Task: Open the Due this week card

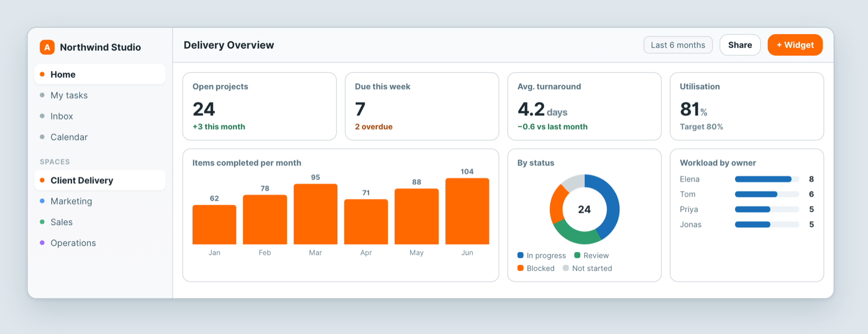Action: (x=422, y=106)
